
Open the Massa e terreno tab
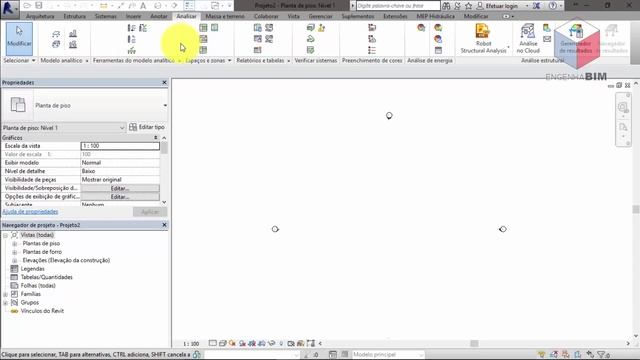pyautogui.click(x=225, y=16)
